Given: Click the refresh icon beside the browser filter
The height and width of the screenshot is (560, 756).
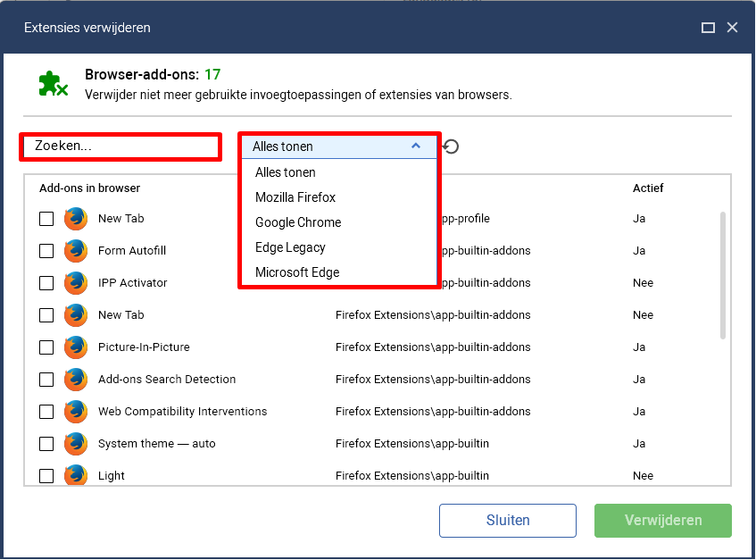Looking at the screenshot, I should tap(451, 146).
